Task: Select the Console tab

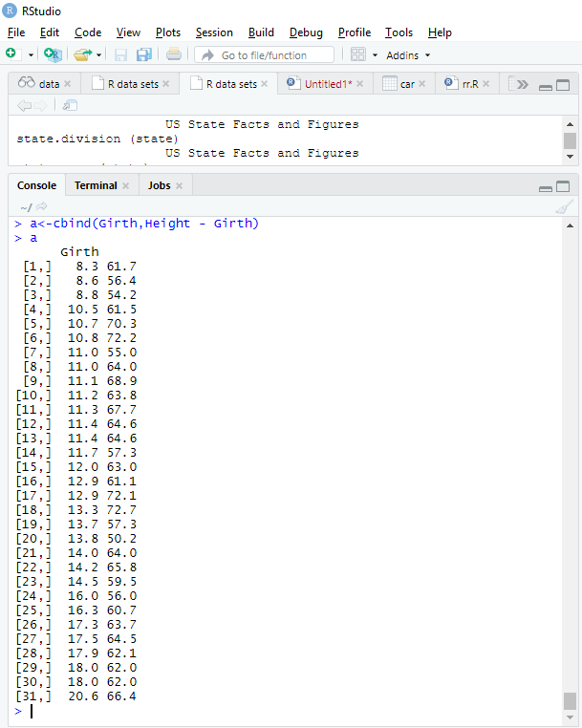Action: (36, 185)
